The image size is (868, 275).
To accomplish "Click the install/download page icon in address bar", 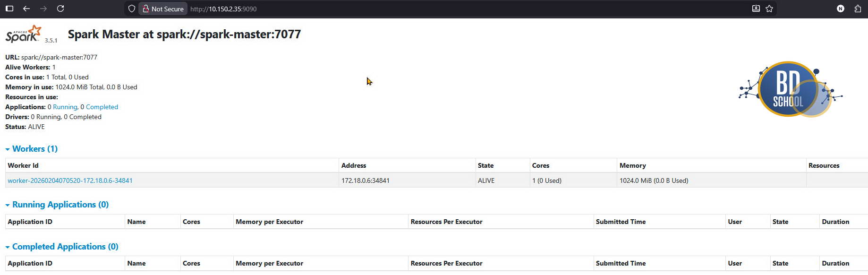I will point(756,9).
